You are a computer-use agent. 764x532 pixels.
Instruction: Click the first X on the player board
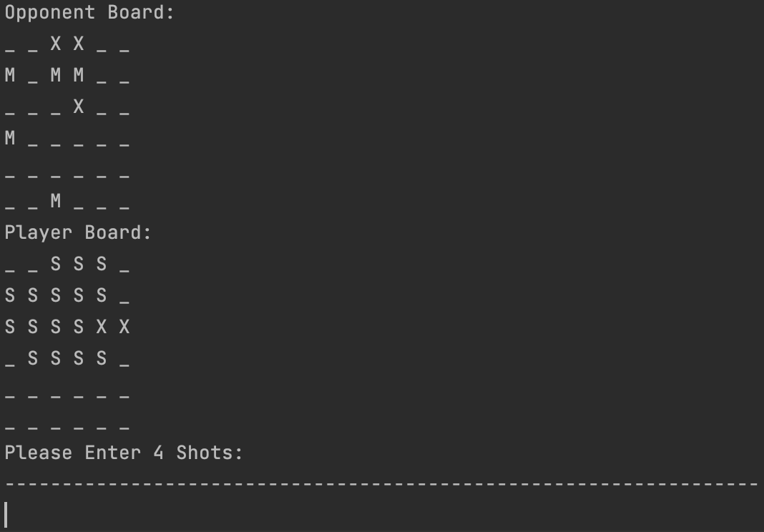coord(102,327)
